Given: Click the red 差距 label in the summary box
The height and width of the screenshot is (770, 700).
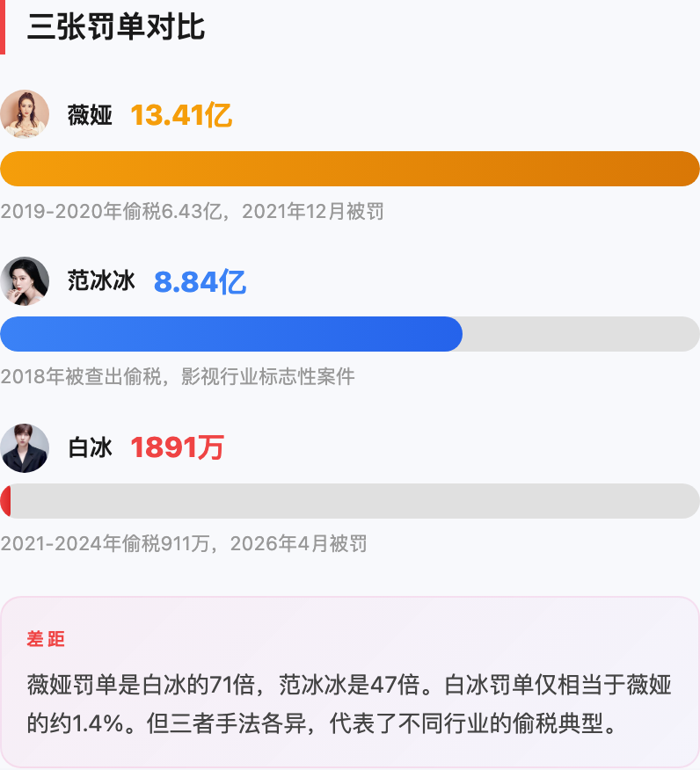Looking at the screenshot, I should 46,639.
